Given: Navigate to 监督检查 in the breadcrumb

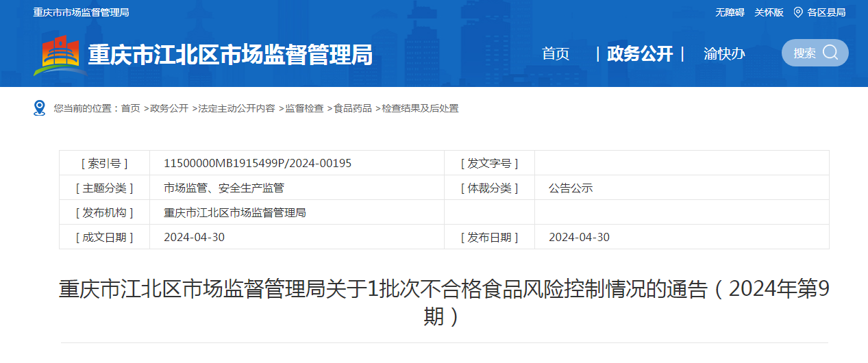Looking at the screenshot, I should [x=304, y=108].
